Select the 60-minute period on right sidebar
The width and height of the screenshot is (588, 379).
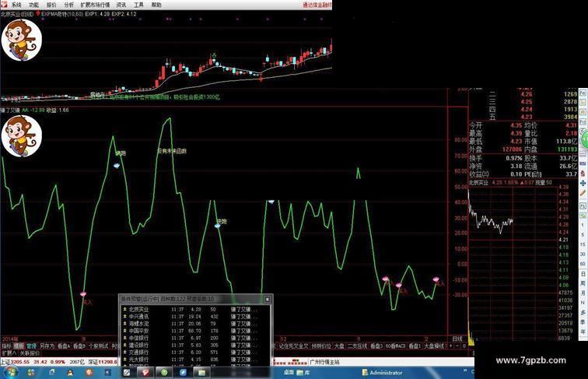tap(583, 264)
